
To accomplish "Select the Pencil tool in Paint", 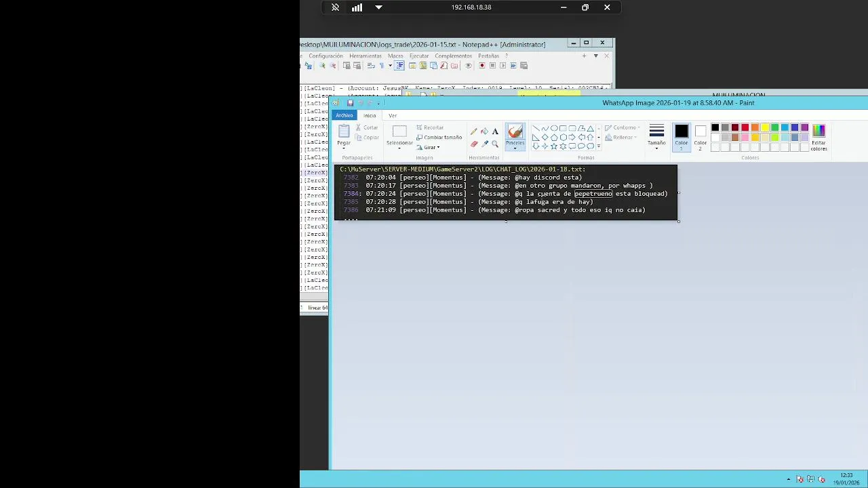I will click(474, 131).
